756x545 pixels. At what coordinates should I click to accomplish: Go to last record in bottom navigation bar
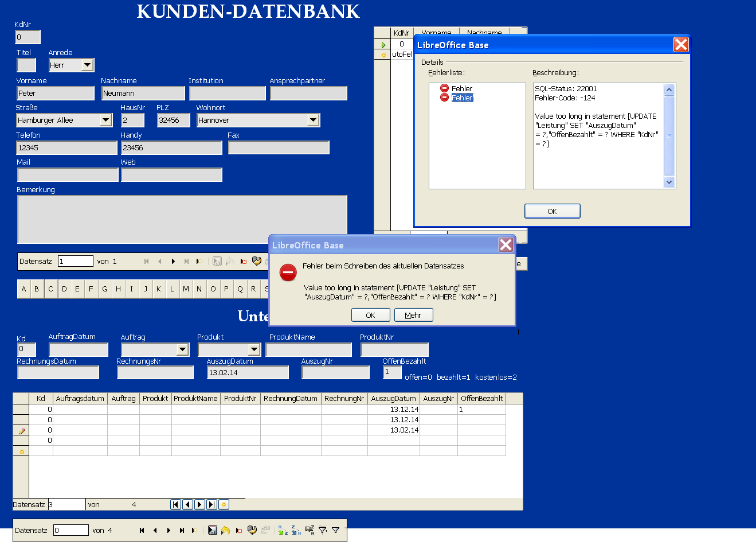point(182,531)
